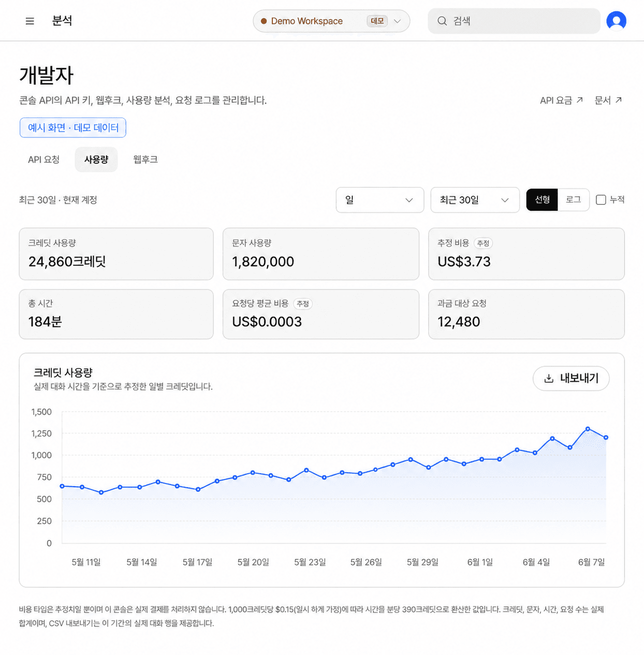The image size is (644, 655).
Task: Click the 개발자 page heading
Action: [47, 75]
